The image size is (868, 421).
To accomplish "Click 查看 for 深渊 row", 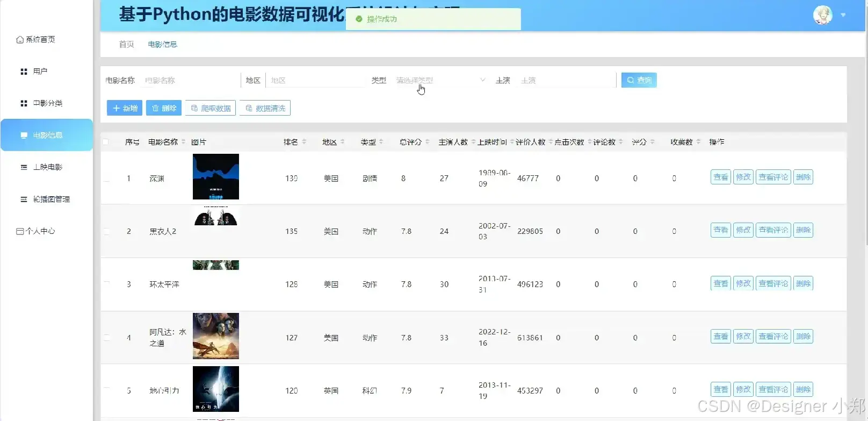I will (x=721, y=177).
